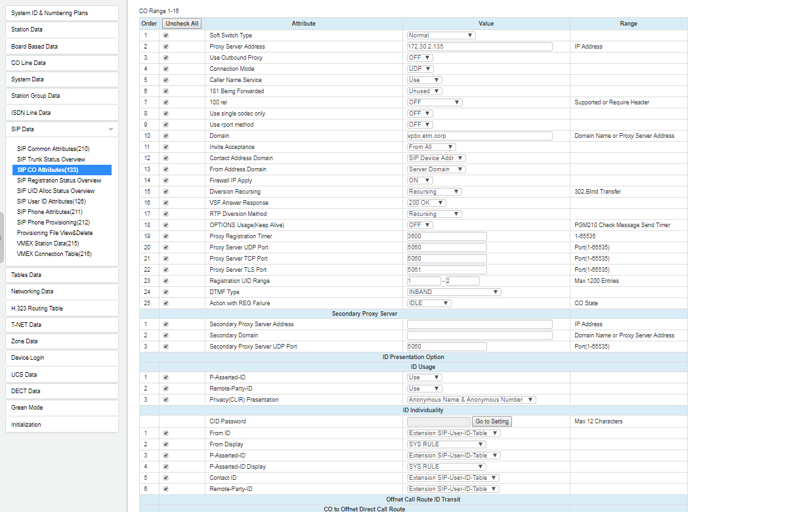Click the Proxy Server Address field
The image size is (812, 512).
pos(479,47)
